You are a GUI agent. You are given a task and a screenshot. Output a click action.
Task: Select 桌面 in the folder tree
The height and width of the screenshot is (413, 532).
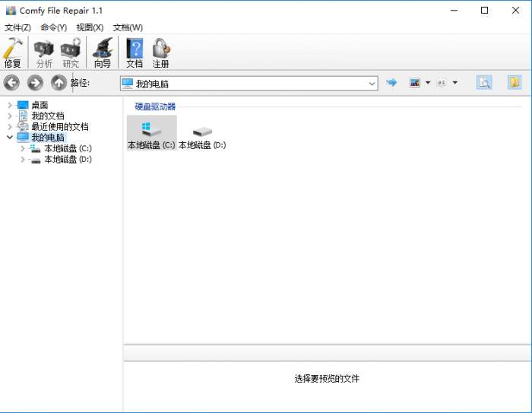coord(40,105)
